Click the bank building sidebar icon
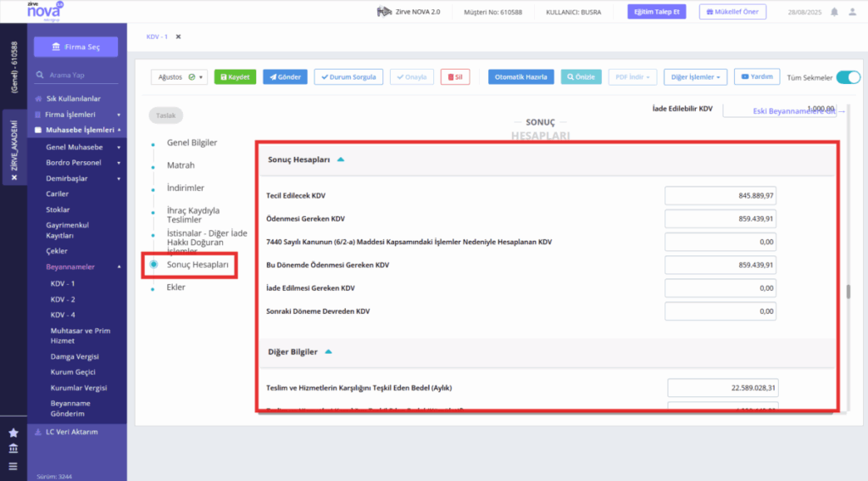The image size is (868, 481). 14,448
